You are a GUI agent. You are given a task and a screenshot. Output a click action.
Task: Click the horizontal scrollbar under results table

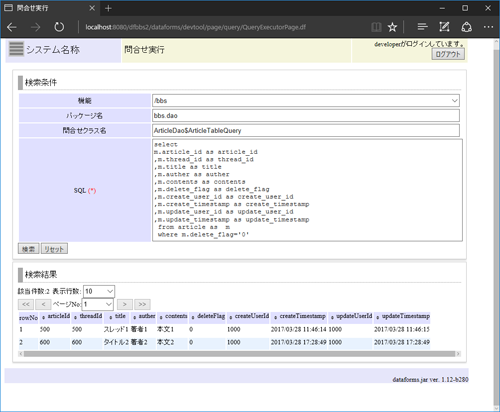(239, 354)
